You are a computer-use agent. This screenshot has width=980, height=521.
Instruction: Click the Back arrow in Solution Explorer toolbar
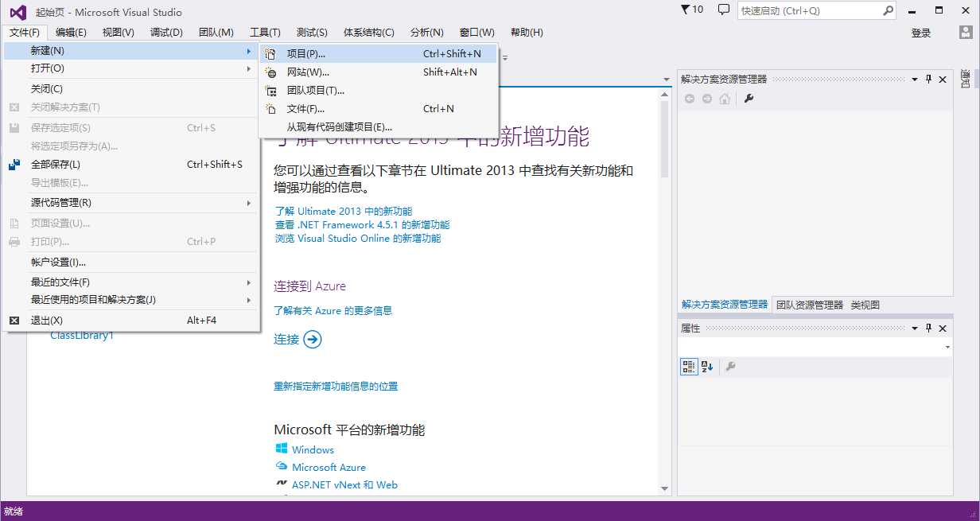pos(689,99)
